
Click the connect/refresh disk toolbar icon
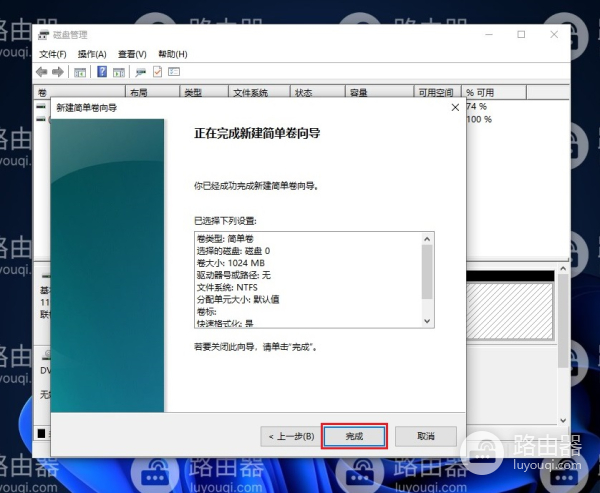coord(141,72)
